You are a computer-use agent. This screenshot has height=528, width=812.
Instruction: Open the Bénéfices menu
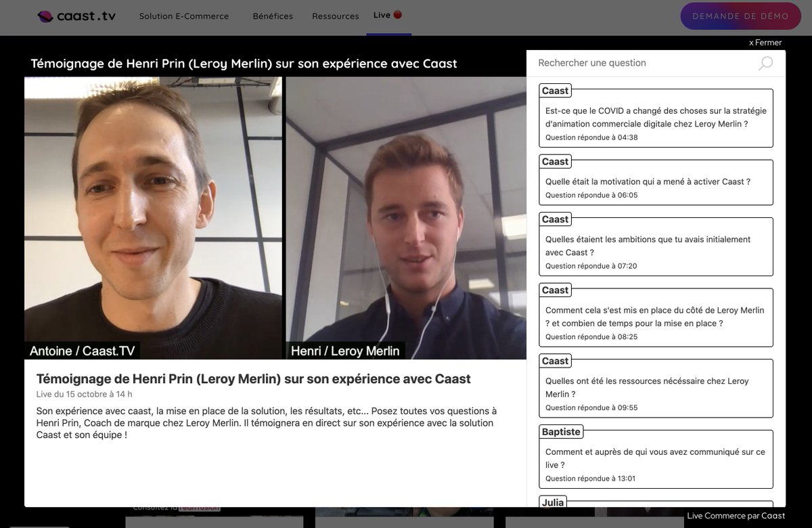tap(273, 16)
